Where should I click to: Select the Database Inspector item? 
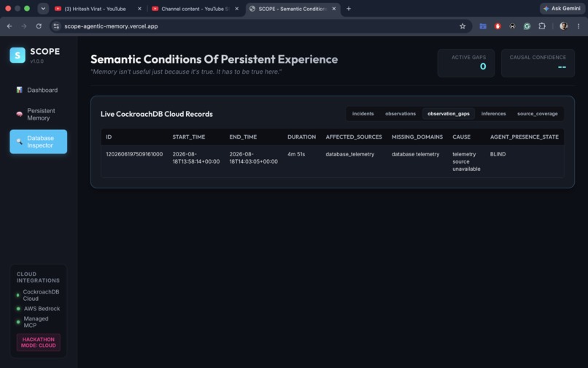(x=38, y=142)
